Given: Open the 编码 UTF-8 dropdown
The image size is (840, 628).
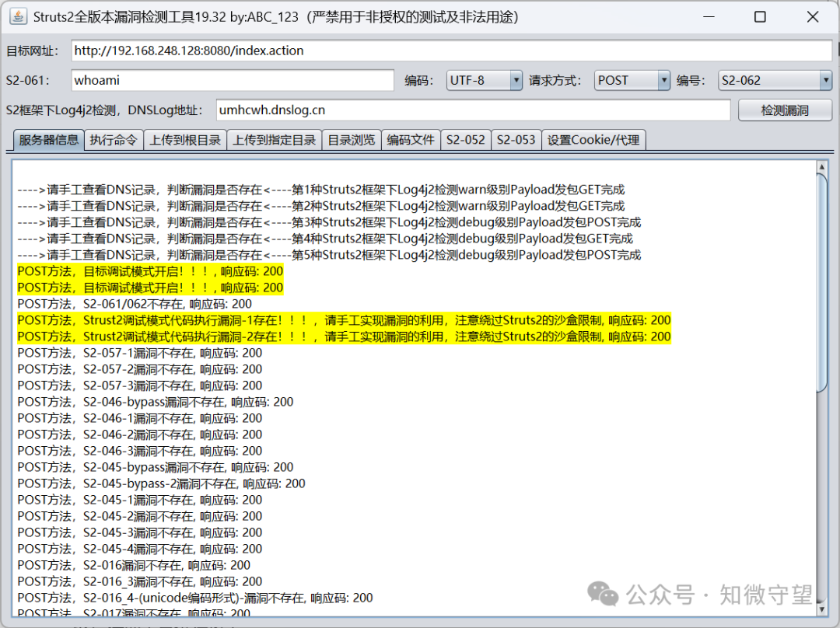Looking at the screenshot, I should coord(485,80).
